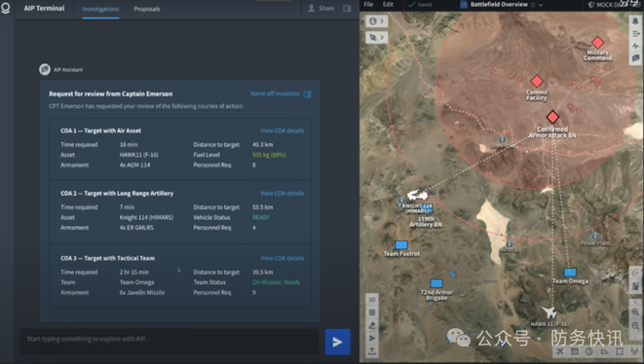Send the message with the blue arrow button
The width and height of the screenshot is (644, 364).
338,342
